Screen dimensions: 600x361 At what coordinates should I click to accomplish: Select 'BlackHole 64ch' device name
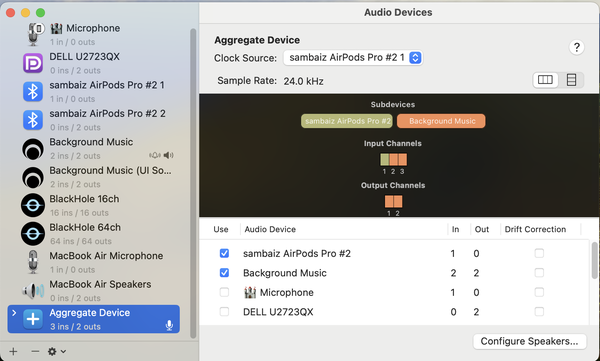point(85,227)
